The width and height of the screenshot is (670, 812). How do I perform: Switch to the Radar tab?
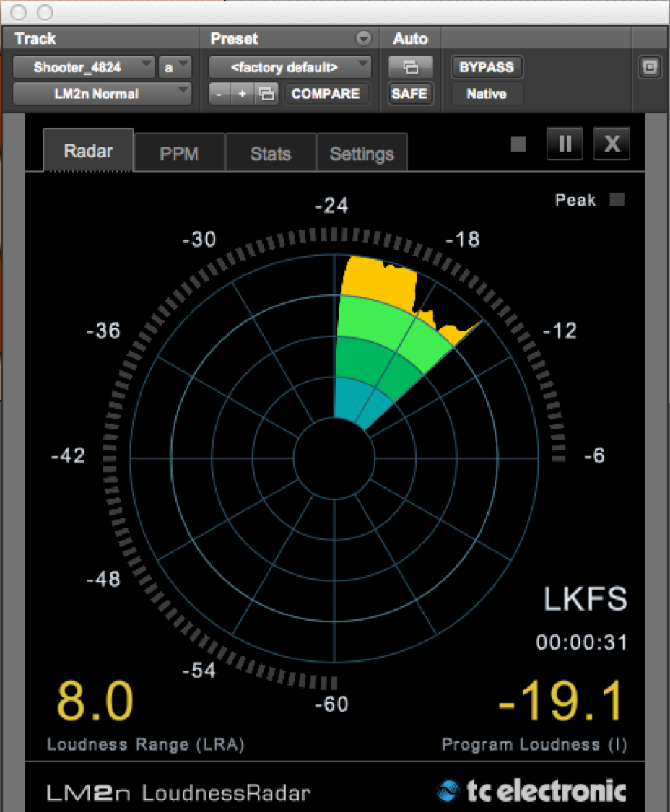(88, 151)
